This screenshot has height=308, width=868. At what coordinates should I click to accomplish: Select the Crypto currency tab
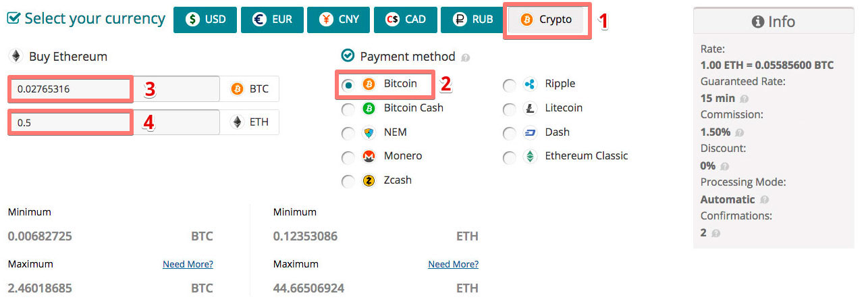(547, 20)
